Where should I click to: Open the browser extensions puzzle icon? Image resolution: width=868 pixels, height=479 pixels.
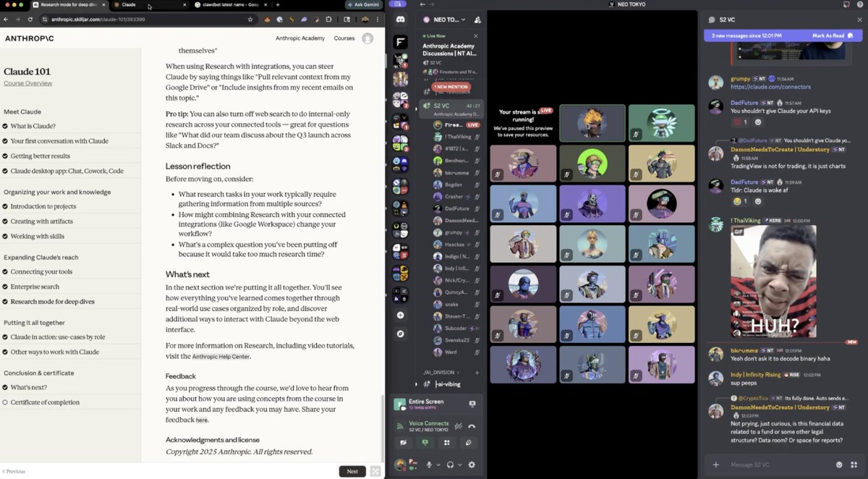tap(329, 20)
